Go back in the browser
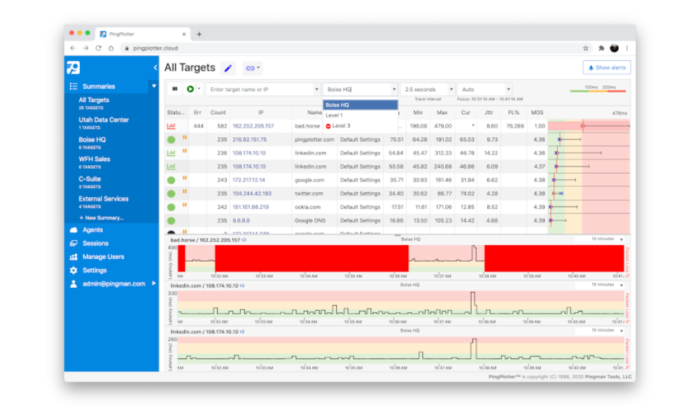Image resolution: width=700 pixels, height=420 pixels. coord(73,48)
